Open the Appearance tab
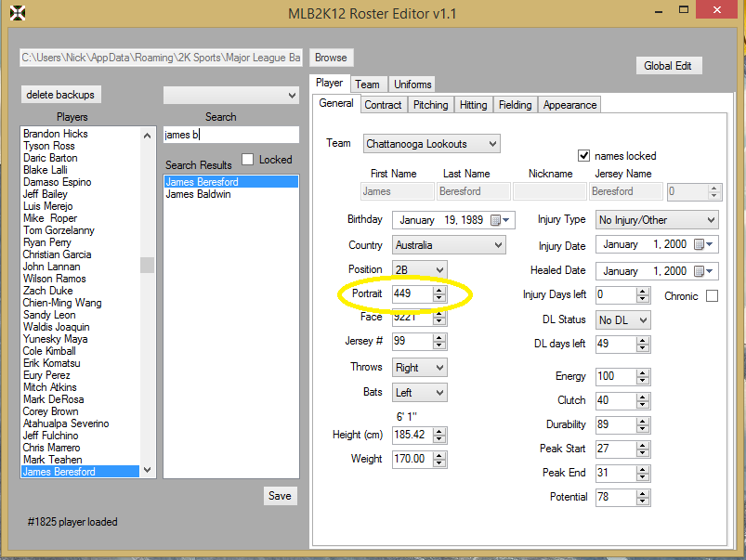 coord(569,105)
